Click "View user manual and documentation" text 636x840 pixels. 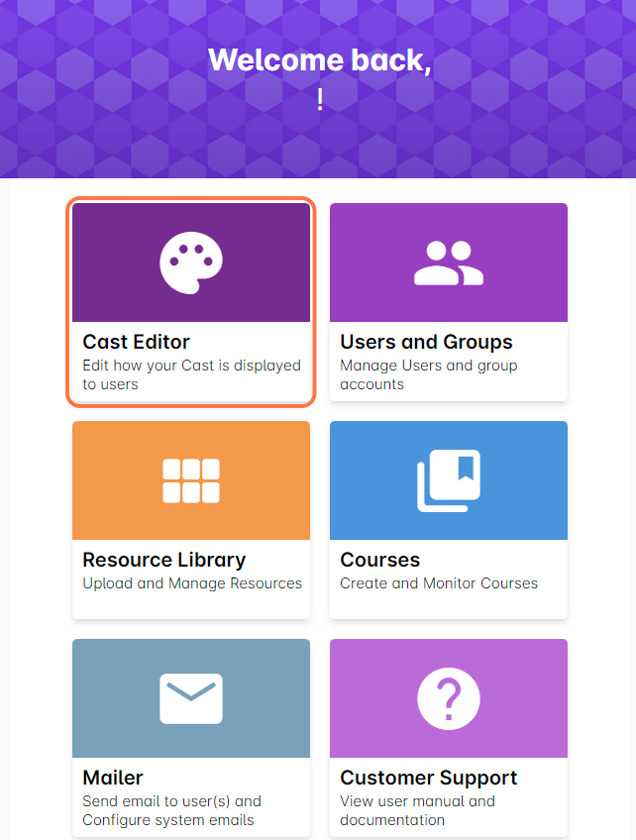[x=417, y=810]
